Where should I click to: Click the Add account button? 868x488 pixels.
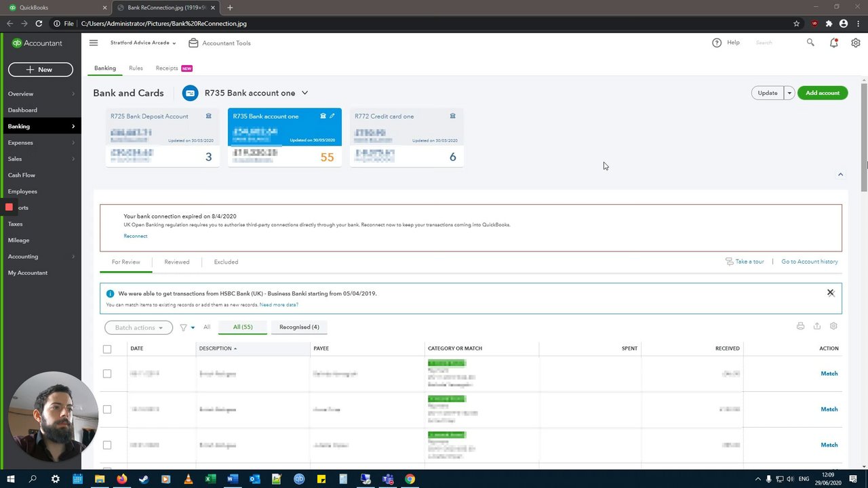(823, 93)
